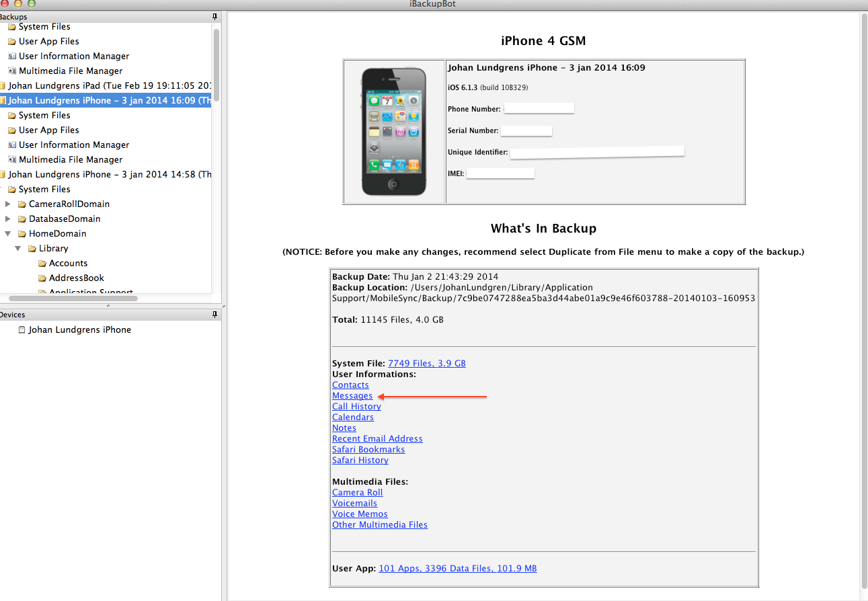Click User Information Manager icon under the 16:09 backup

coord(12,145)
